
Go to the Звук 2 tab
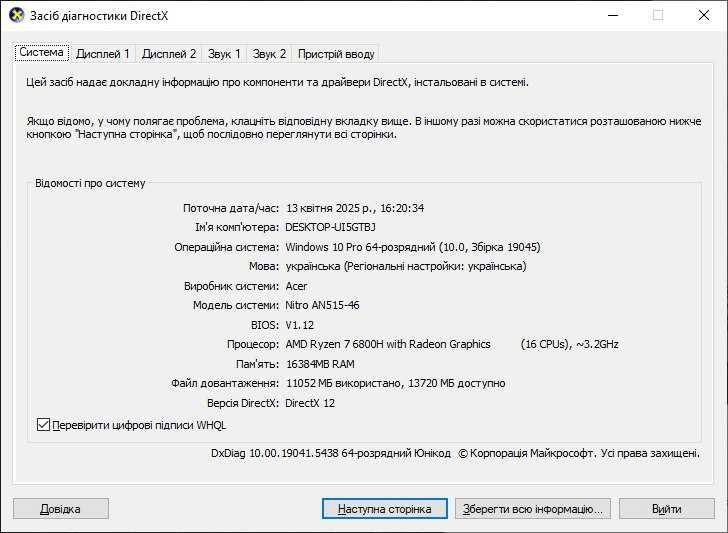pyautogui.click(x=269, y=54)
